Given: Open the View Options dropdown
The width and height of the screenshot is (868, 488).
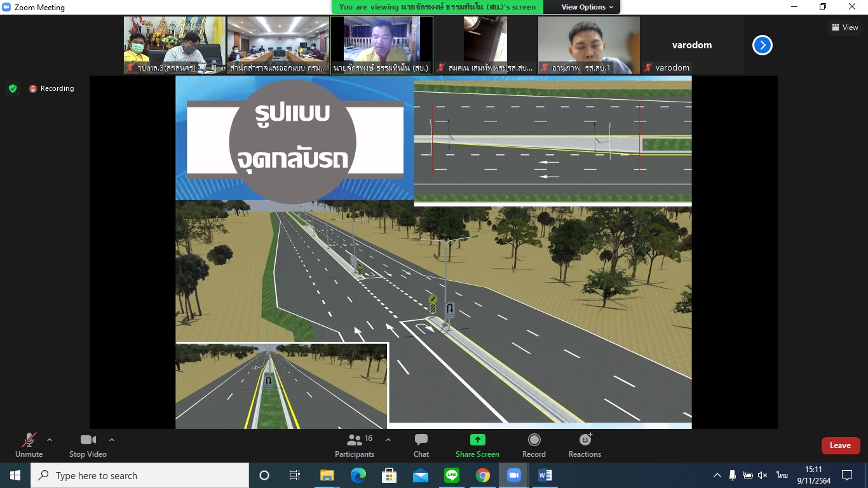Looking at the screenshot, I should coord(587,7).
